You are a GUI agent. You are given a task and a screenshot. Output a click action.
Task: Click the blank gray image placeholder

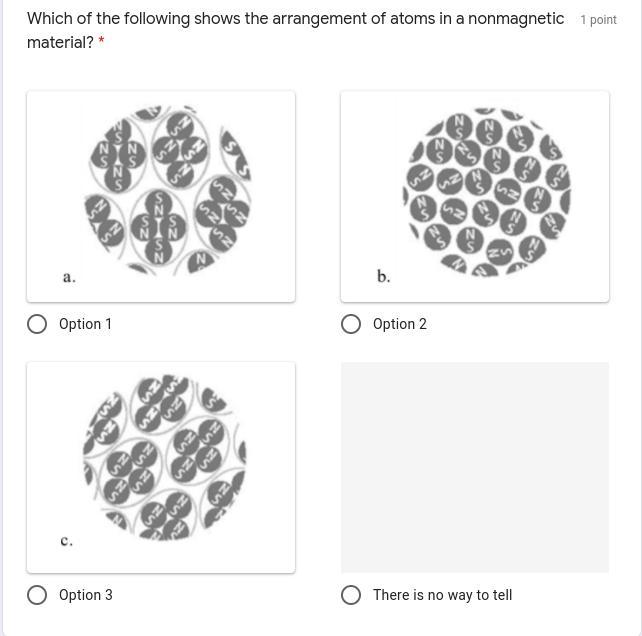[x=474, y=467]
